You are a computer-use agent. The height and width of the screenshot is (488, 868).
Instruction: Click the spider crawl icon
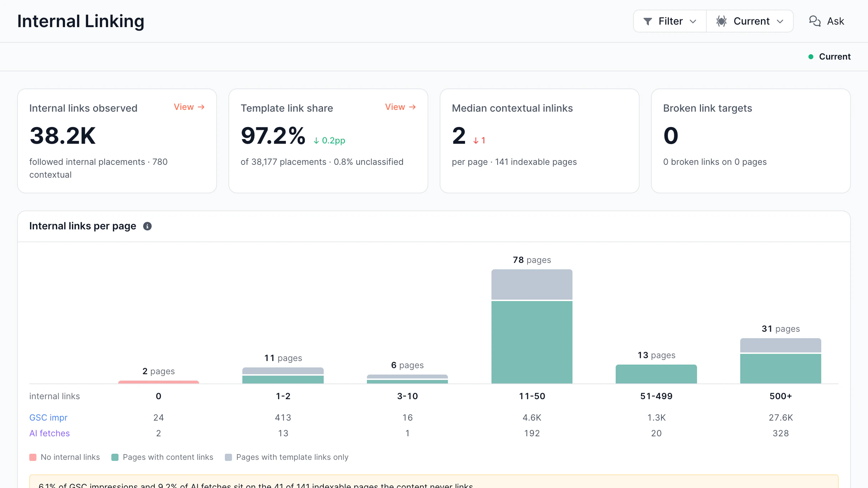721,21
